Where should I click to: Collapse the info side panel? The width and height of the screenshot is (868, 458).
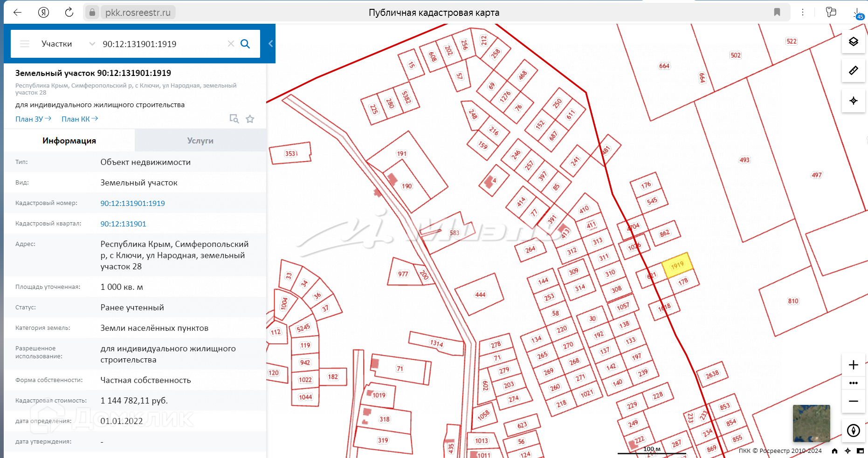(270, 43)
